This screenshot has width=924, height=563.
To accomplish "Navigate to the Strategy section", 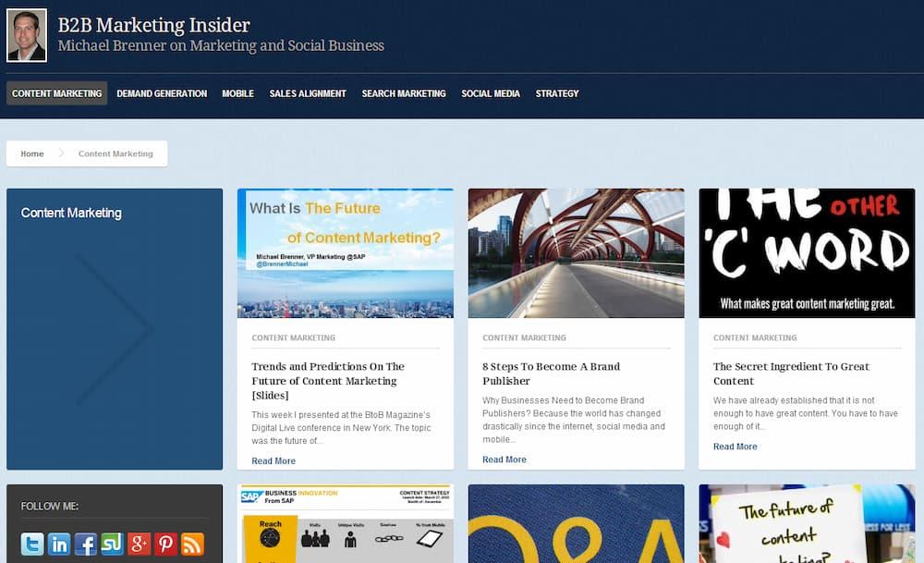I will point(557,92).
